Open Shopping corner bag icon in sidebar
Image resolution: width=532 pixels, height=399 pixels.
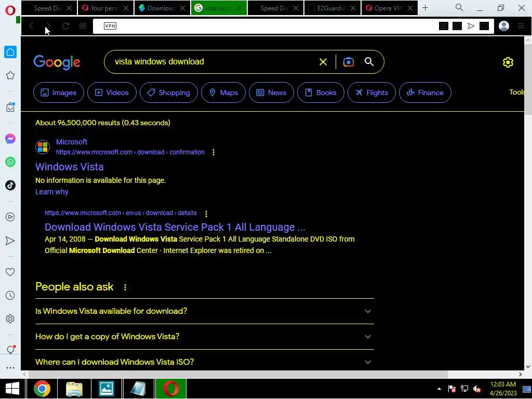pos(10,107)
